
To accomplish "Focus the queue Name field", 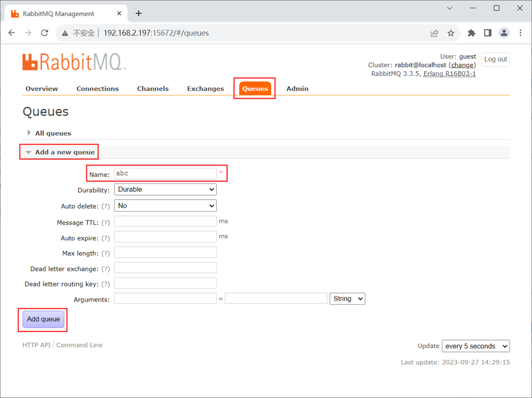I will point(165,173).
